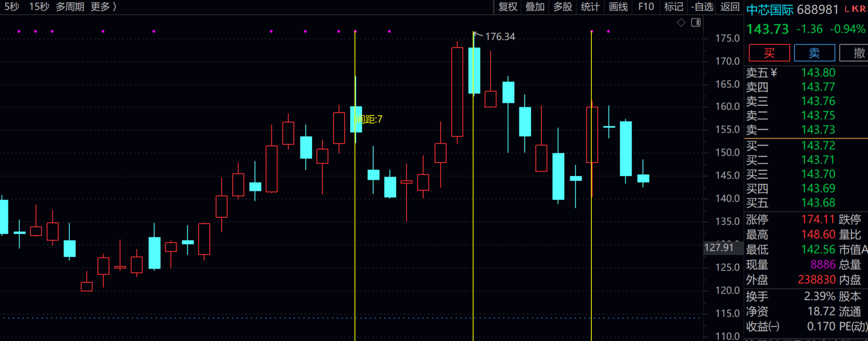Open the 统计 statistics tool
This screenshot has height=341, width=868.
[x=590, y=7]
